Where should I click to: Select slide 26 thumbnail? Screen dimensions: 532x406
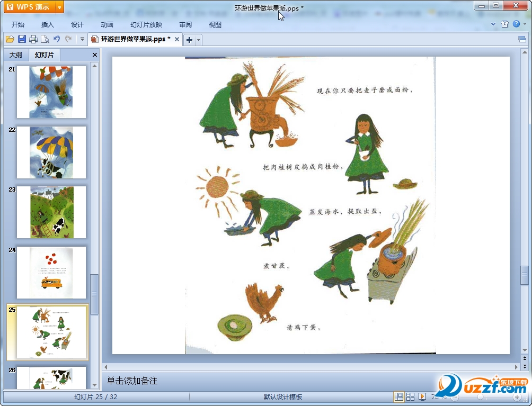tap(51, 378)
